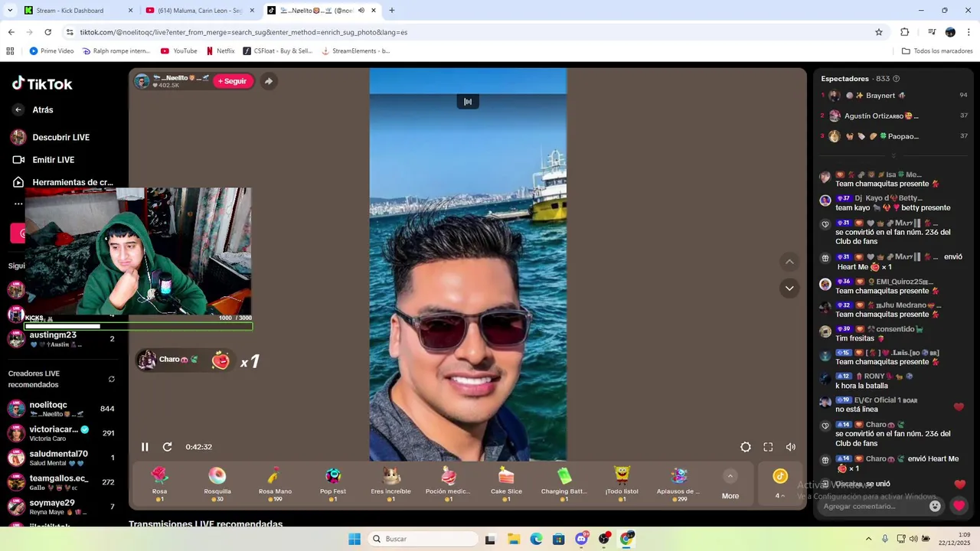The height and width of the screenshot is (551, 980).
Task: Send the Cake Slice gift
Action: pyautogui.click(x=506, y=484)
